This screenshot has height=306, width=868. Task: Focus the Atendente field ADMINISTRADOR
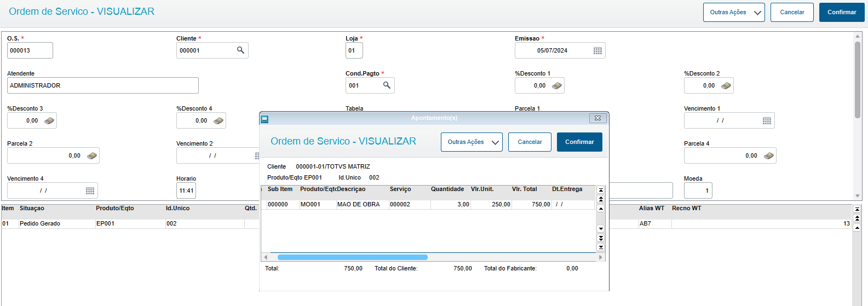(103, 85)
